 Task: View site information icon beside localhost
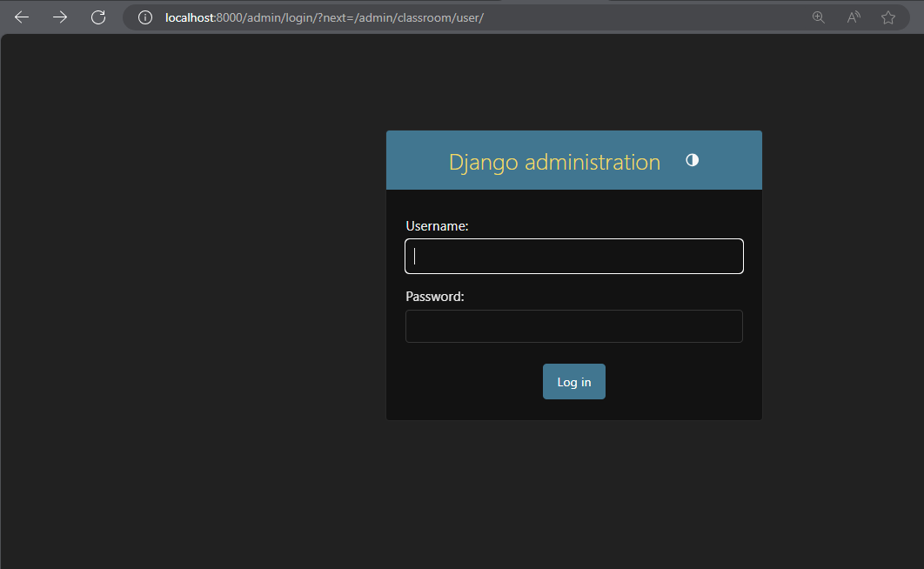(x=145, y=17)
